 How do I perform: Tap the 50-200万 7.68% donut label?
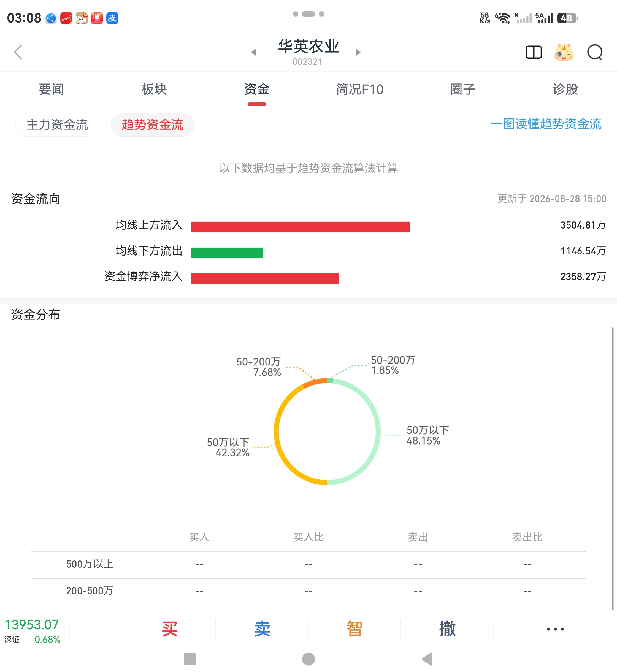(258, 367)
